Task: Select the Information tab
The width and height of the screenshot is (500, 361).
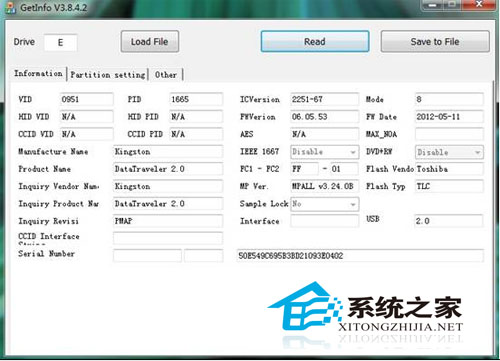Action: pyautogui.click(x=38, y=74)
